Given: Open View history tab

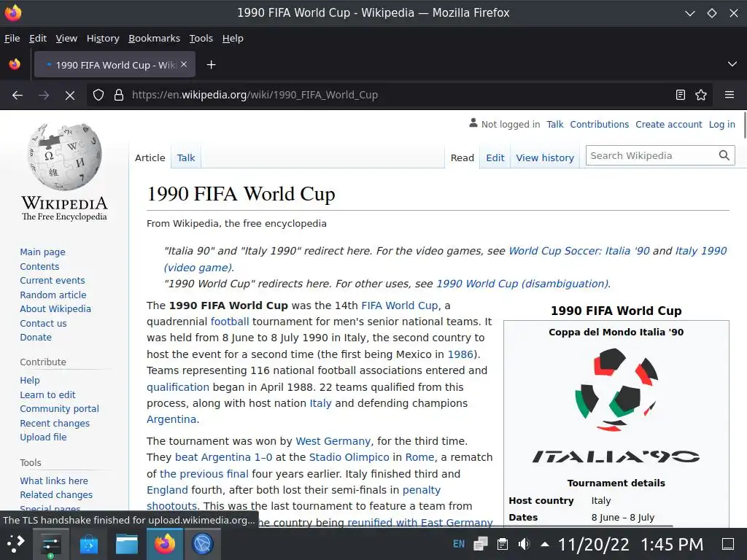Looking at the screenshot, I should point(545,157).
